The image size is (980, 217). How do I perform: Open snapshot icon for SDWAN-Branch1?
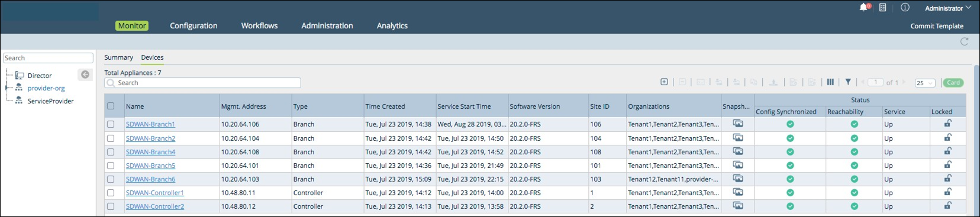(737, 124)
